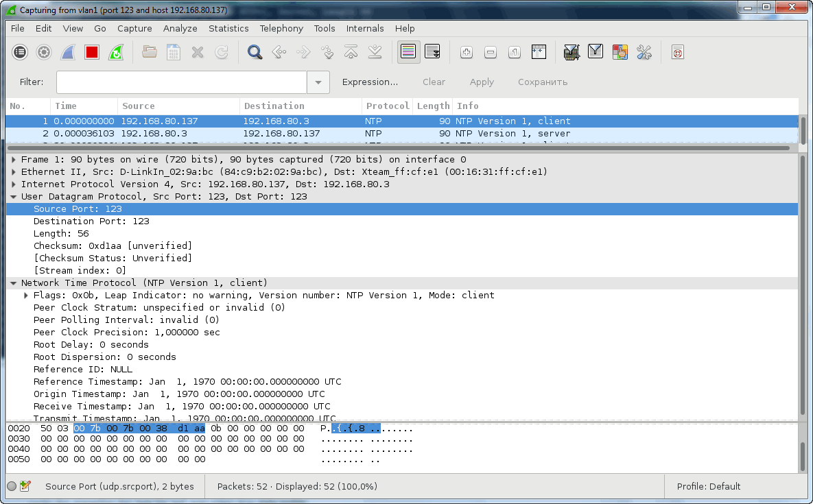The height and width of the screenshot is (504, 813).
Task: Expand the NTP Flags field
Action: point(26,296)
